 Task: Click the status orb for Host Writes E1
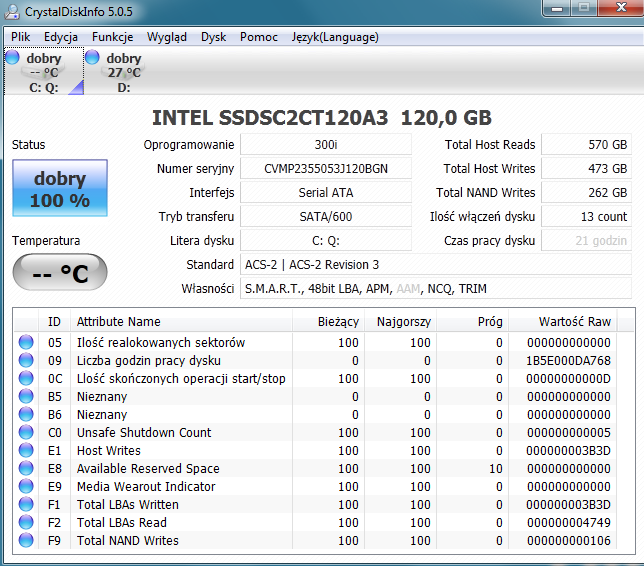[26, 450]
